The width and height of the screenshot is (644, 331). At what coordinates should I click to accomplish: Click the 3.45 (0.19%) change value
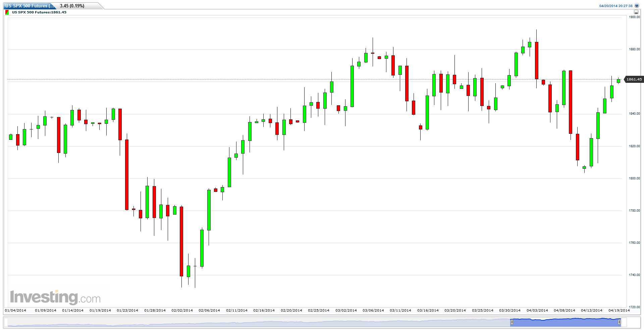[72, 6]
